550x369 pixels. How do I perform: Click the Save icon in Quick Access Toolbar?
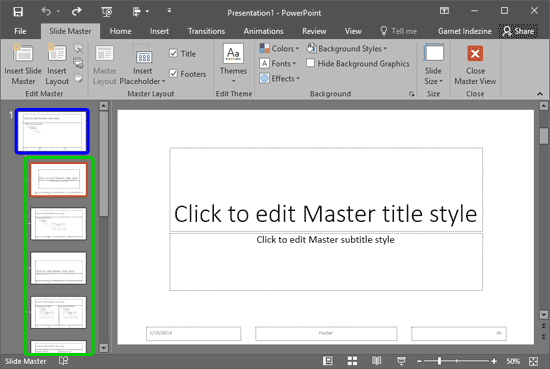18,12
